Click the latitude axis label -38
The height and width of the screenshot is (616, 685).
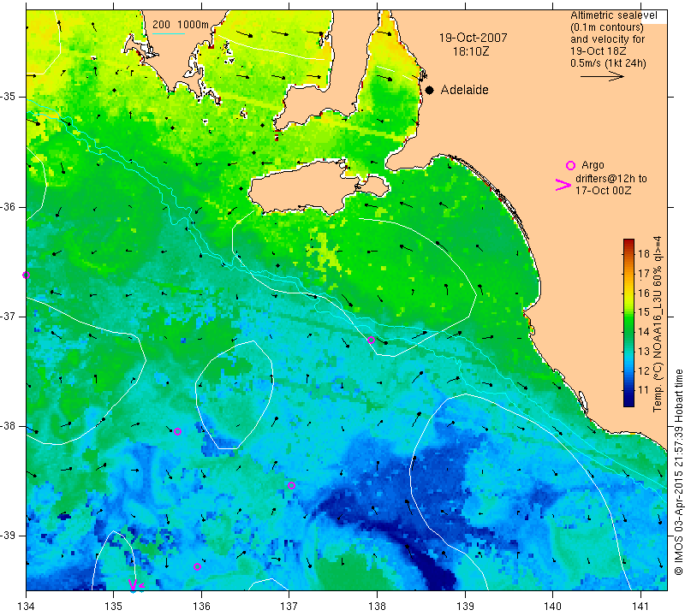[8, 426]
